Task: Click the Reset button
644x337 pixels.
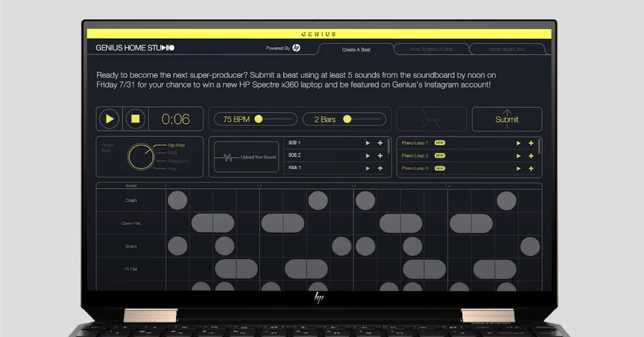Action: 431,119
